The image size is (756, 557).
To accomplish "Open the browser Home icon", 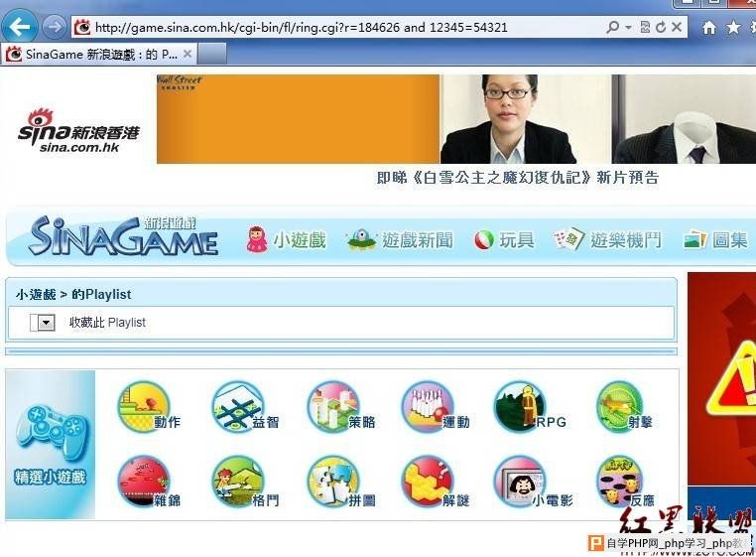I will [708, 28].
